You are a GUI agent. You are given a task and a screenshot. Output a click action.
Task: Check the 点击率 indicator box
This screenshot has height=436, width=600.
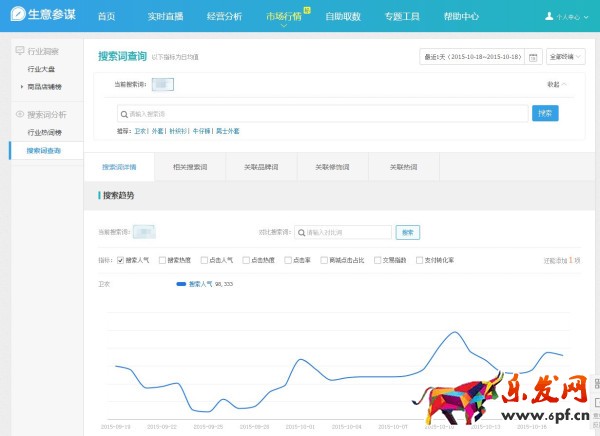coord(287,260)
